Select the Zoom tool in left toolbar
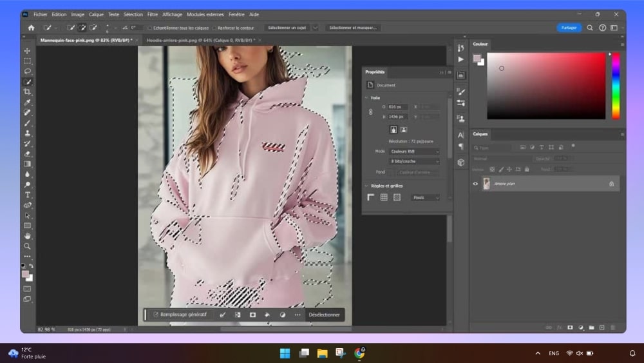 [x=28, y=246]
